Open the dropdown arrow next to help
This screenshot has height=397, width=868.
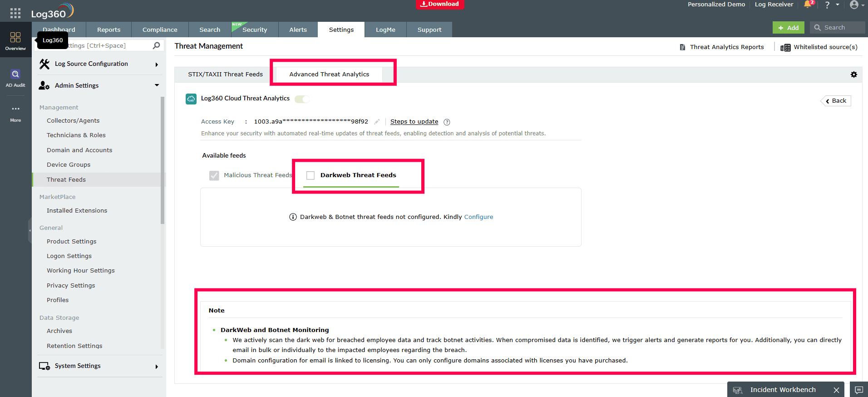point(838,5)
